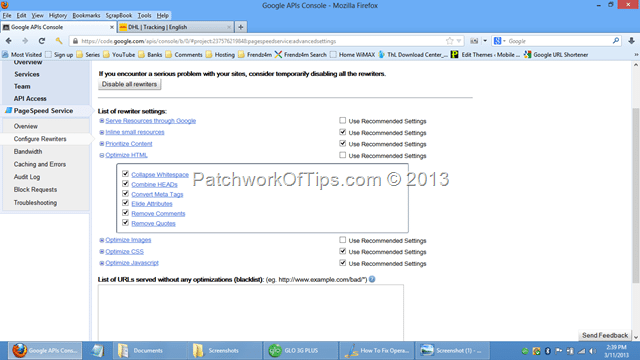Image resolution: width=640 pixels, height=360 pixels.
Task: Click the Disable all rewriters button
Action: pos(129,84)
